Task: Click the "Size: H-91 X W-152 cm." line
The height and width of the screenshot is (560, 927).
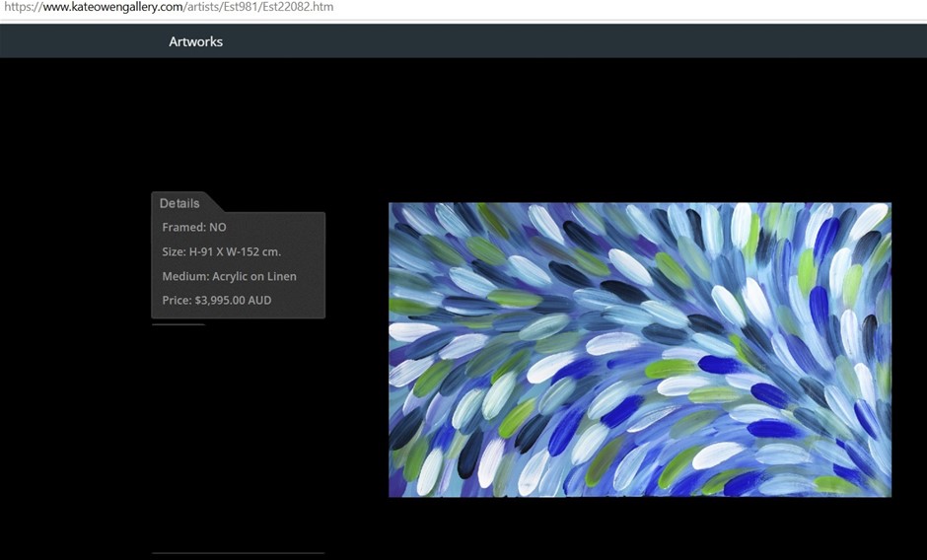Action: coord(221,251)
